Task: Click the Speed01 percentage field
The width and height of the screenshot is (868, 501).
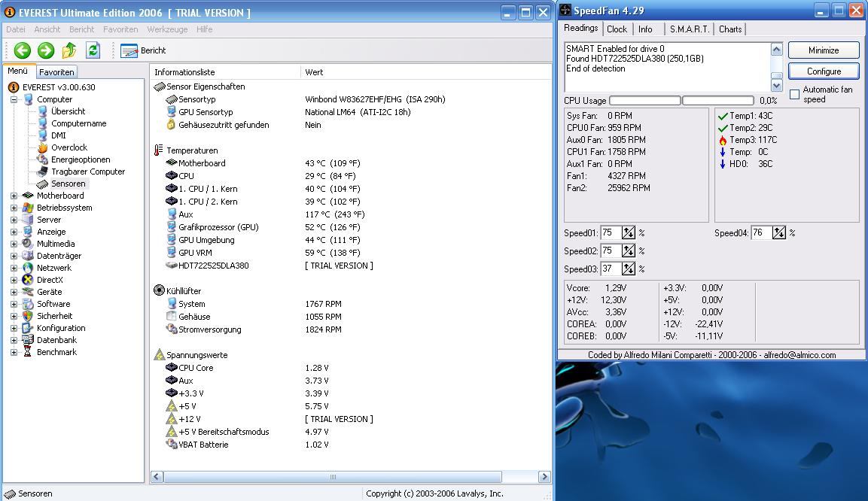Action: (x=610, y=232)
